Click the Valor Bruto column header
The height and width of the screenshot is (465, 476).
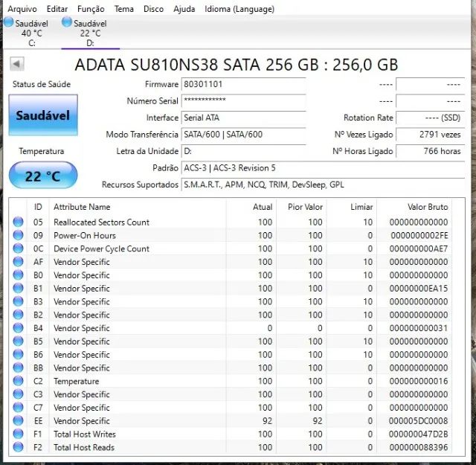(414, 207)
